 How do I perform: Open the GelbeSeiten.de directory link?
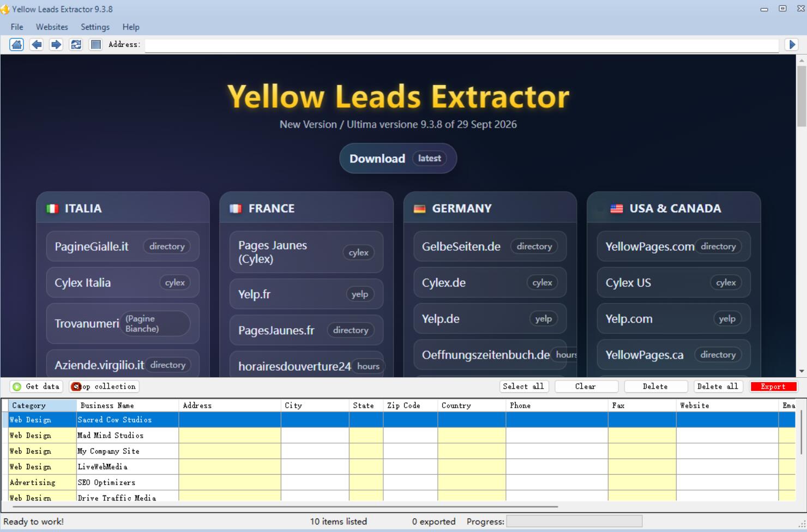click(x=490, y=246)
